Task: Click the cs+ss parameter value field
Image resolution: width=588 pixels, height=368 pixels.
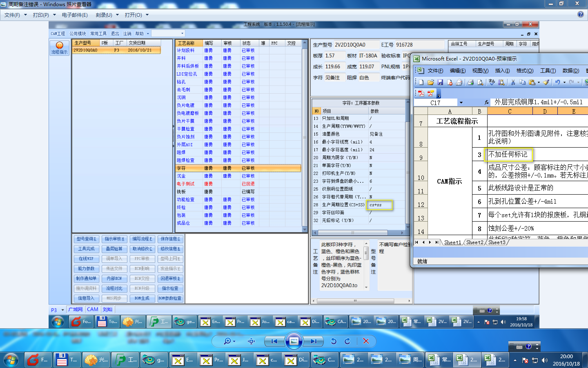Action: coord(380,205)
